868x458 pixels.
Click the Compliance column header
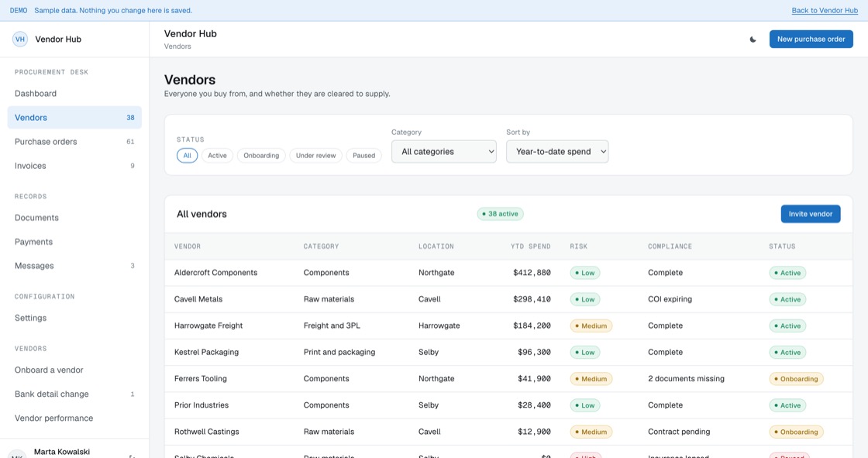coord(670,246)
